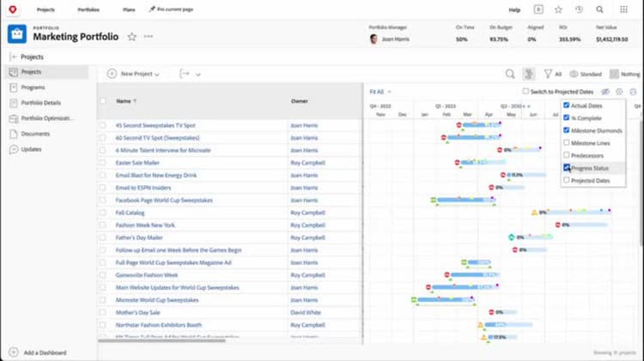
Task: Click the Gantt display options eye icon
Action: 605,92
